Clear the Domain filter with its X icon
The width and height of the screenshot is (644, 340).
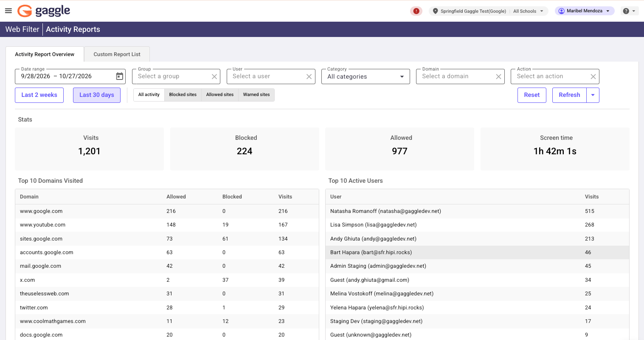point(498,76)
